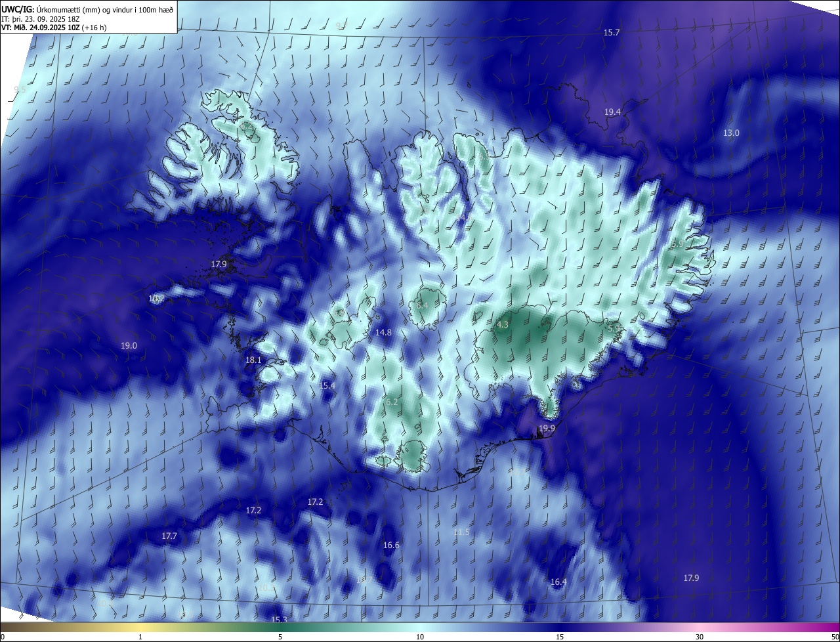Click the 10 tick on the color scale
This screenshot has width=840, height=642.
click(420, 637)
